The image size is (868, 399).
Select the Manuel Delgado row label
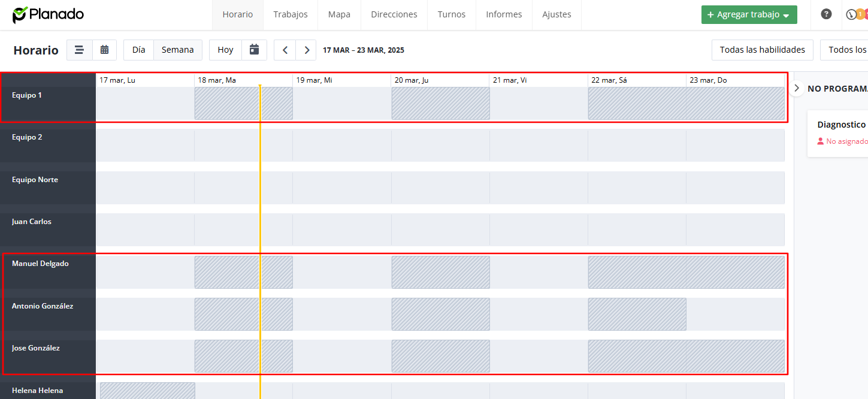[x=40, y=264]
